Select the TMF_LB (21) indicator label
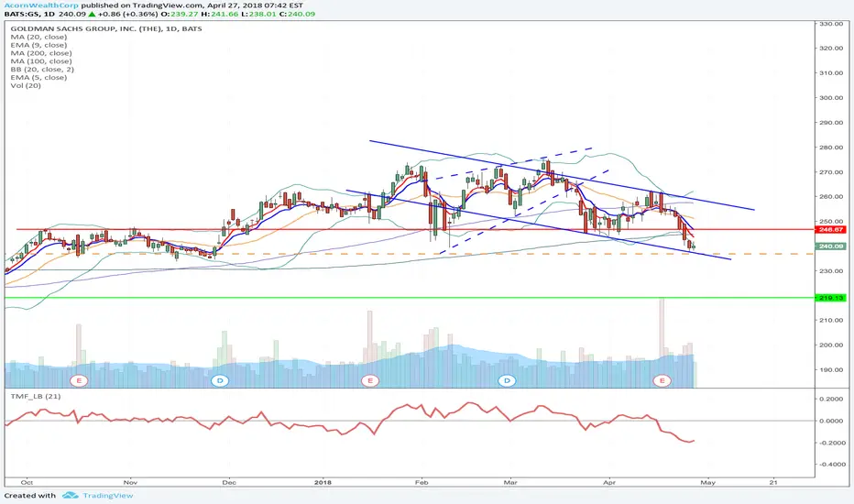Screen dimensions: 854x504 (36, 396)
